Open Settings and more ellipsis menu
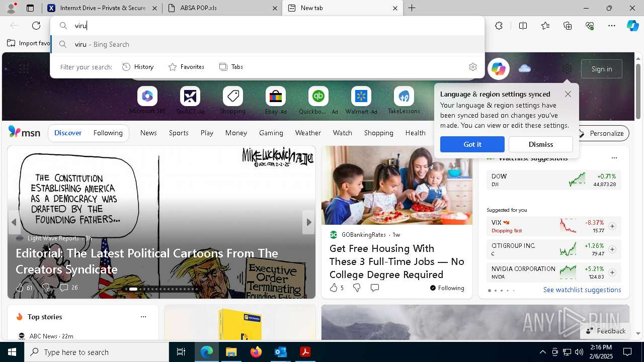The image size is (644, 362). click(612, 26)
